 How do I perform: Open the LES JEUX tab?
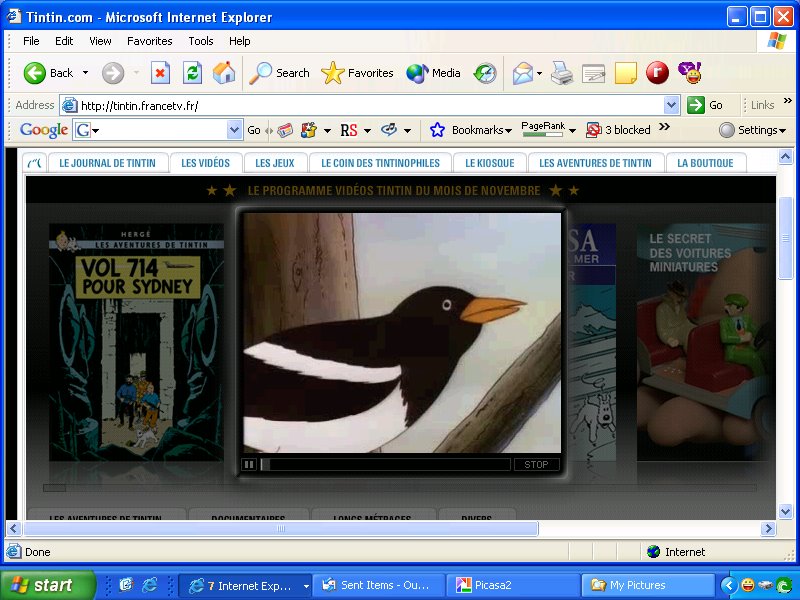[275, 163]
